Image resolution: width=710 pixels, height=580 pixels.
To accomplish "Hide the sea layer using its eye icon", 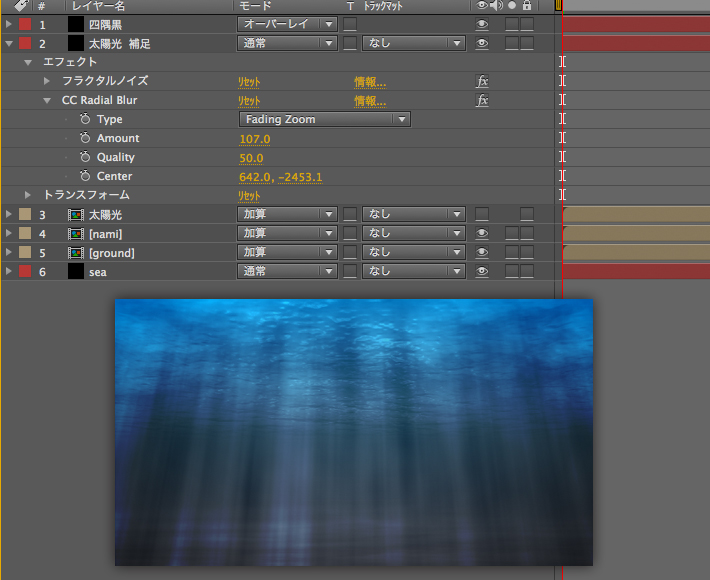I will pyautogui.click(x=482, y=271).
